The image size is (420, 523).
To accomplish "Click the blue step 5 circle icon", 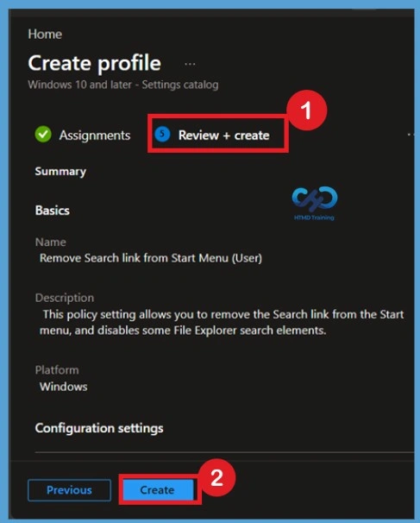I will pyautogui.click(x=162, y=134).
